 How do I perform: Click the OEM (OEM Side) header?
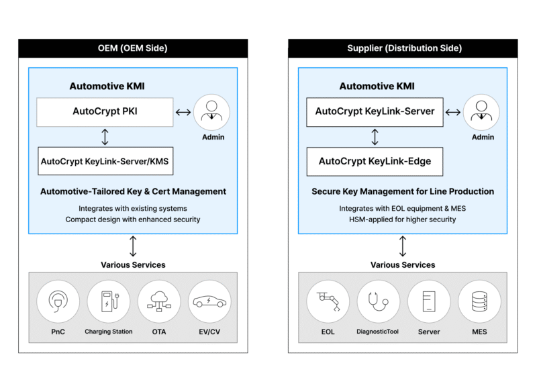133,48
